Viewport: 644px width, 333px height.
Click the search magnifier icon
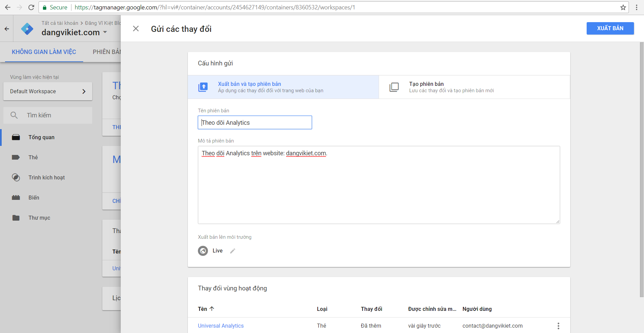click(14, 115)
